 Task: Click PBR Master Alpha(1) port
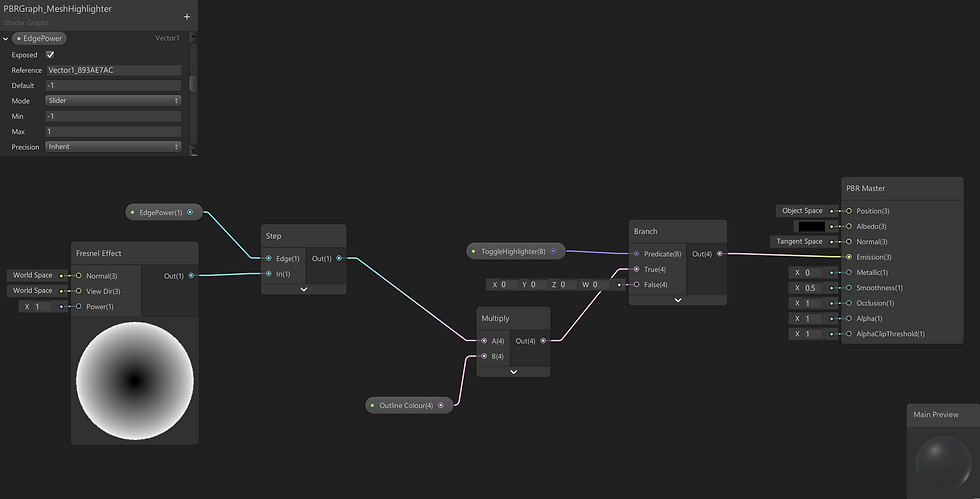[849, 318]
